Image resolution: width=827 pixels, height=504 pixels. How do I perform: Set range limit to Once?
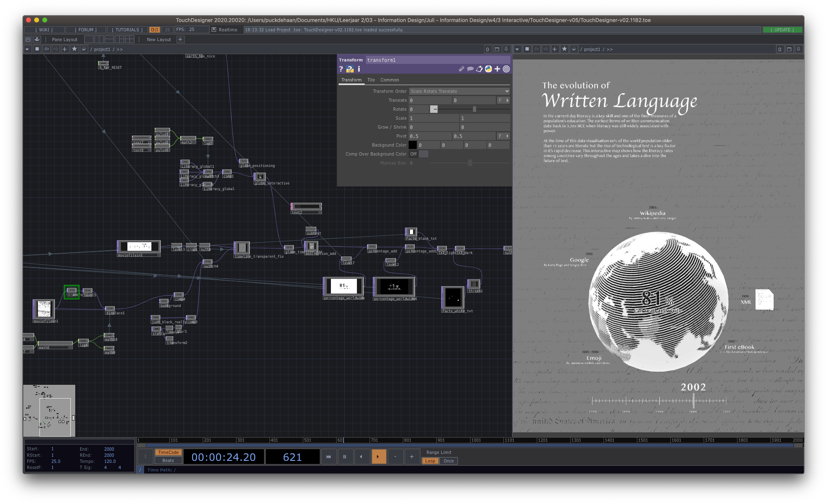point(448,461)
